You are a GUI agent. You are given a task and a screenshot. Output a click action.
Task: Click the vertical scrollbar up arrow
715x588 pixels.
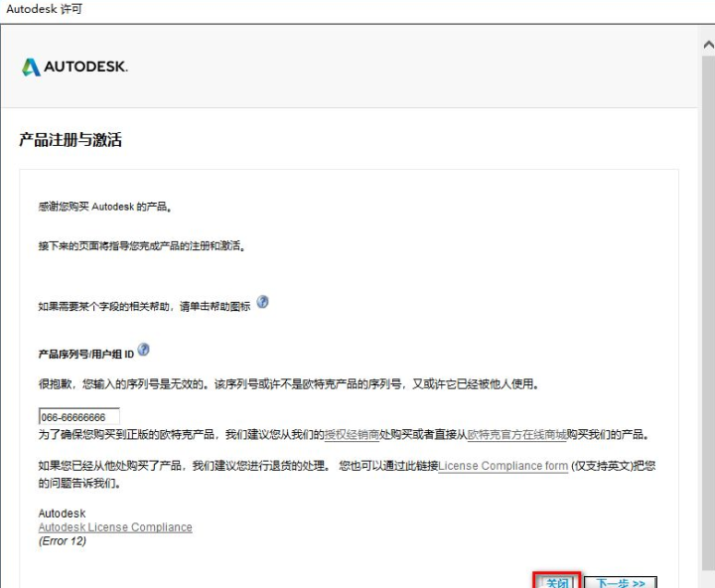click(x=707, y=46)
